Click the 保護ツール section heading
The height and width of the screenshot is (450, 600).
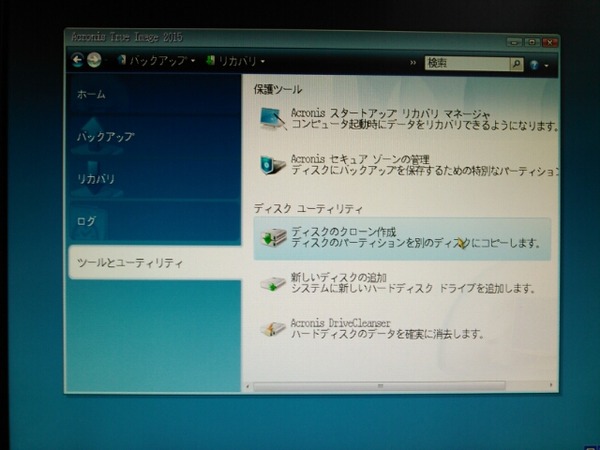click(278, 90)
